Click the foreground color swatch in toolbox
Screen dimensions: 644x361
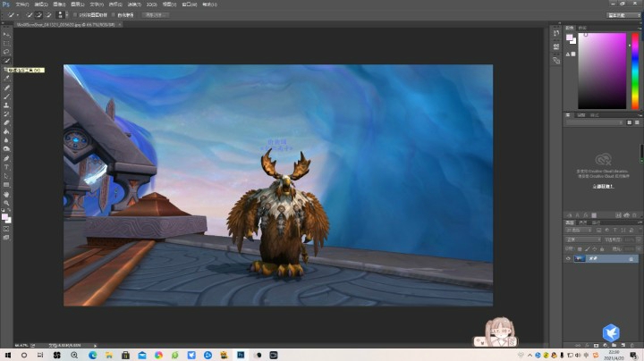coord(4,216)
